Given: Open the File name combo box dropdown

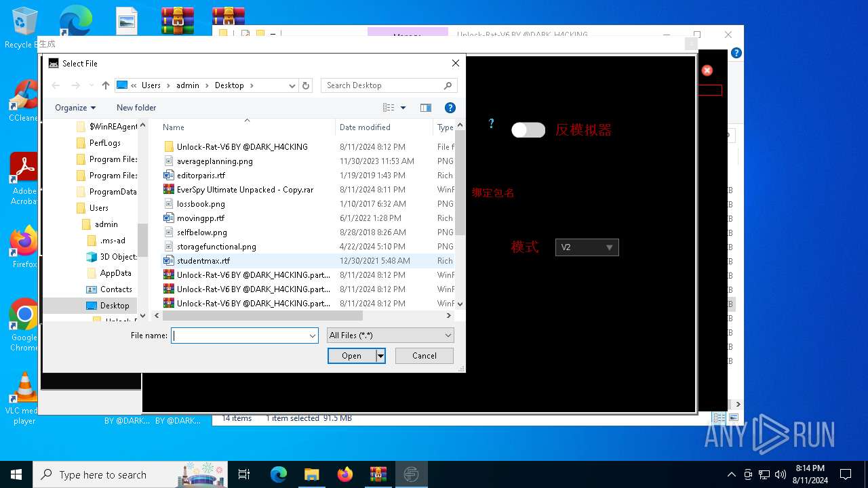Looking at the screenshot, I should (313, 335).
